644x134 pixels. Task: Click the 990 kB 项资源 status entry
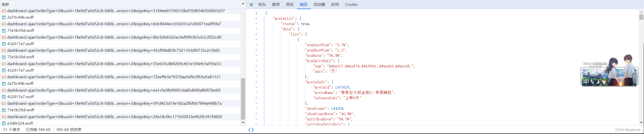[x=69, y=130]
